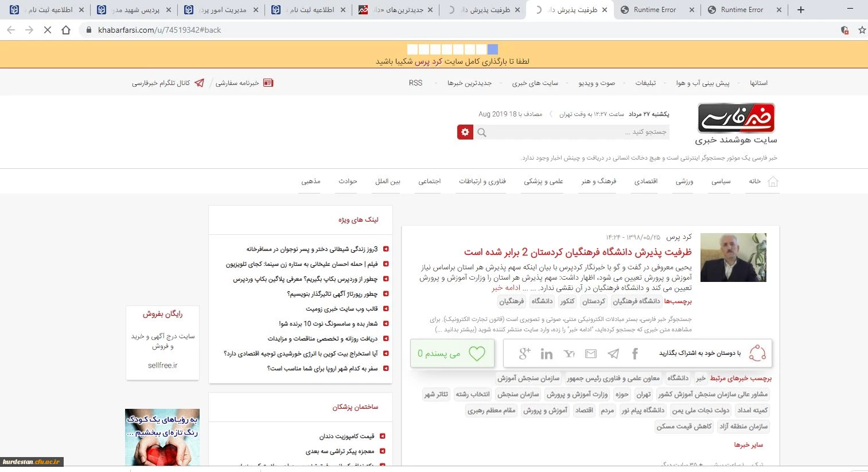Open the Kurdistan Farhangian University headline
Screen dimensions: 868x472
pyautogui.click(x=577, y=252)
